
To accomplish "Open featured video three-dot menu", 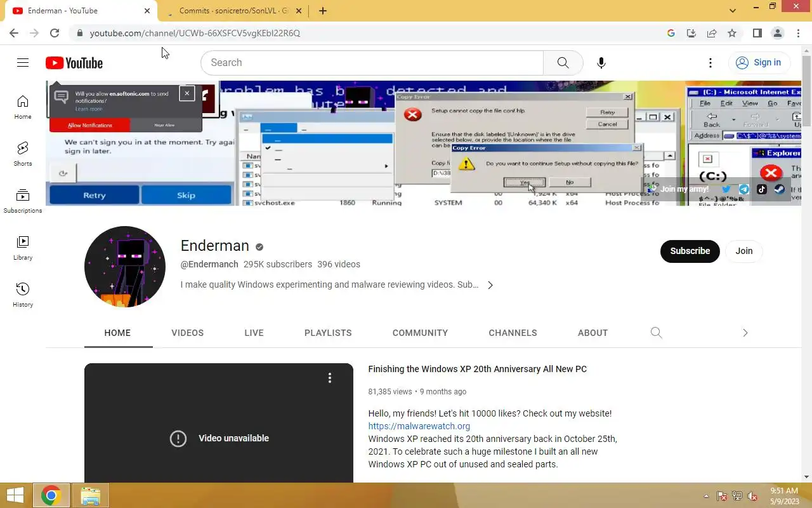I will click(x=330, y=378).
